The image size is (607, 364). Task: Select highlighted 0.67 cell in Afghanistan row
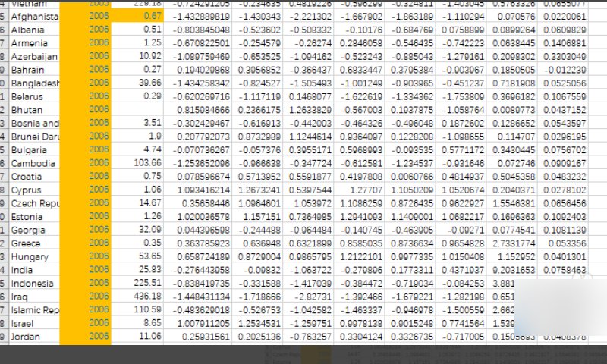point(137,16)
